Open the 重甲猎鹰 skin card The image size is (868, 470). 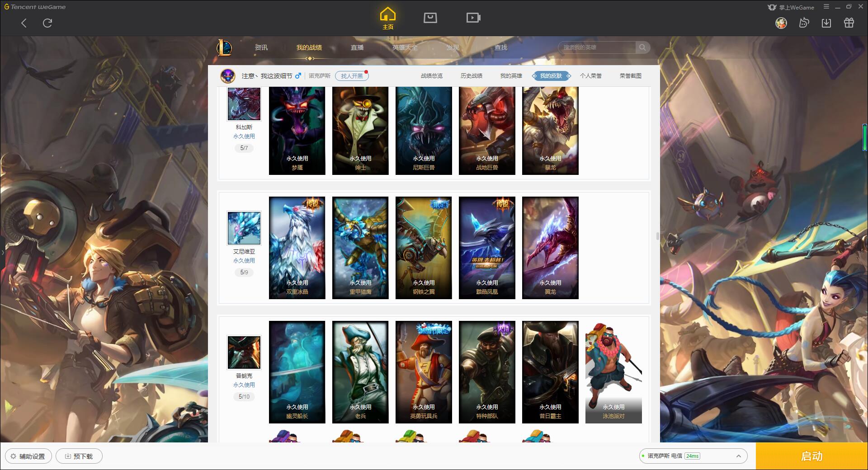(360, 248)
